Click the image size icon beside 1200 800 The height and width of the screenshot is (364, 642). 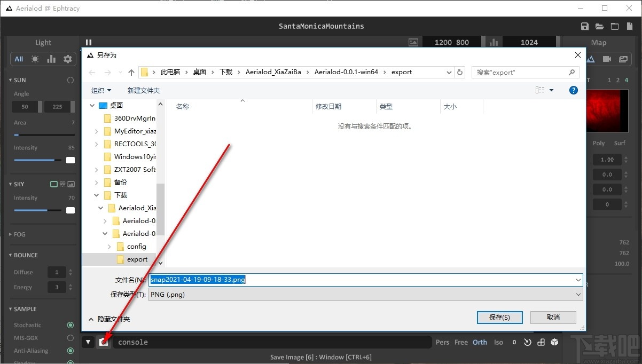(413, 43)
